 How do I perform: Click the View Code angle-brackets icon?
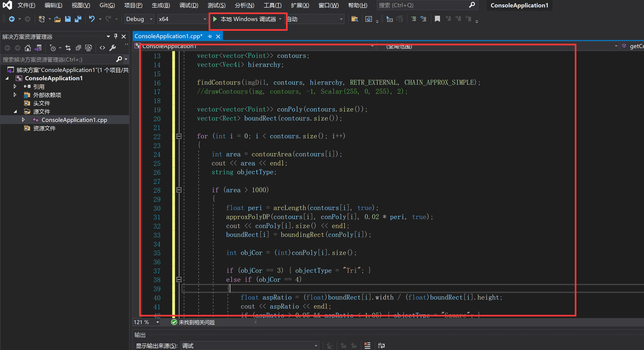point(102,48)
